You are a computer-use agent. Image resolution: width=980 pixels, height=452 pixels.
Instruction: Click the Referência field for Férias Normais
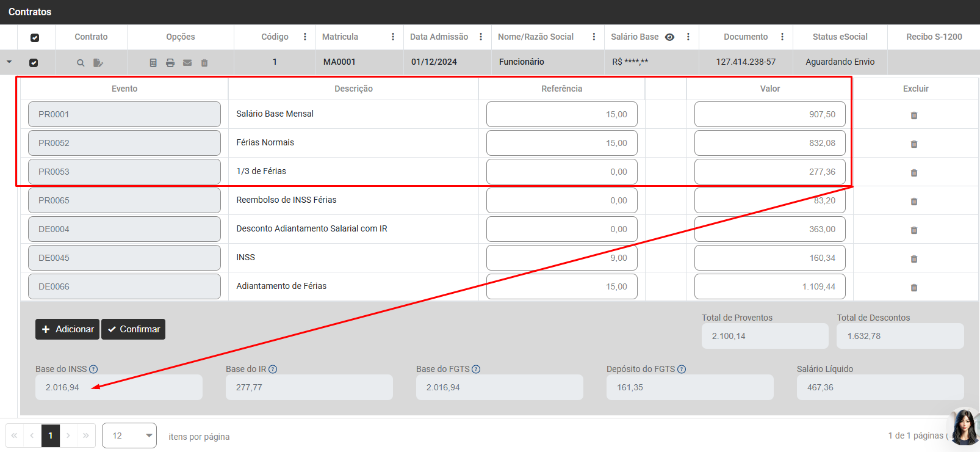pyautogui.click(x=561, y=143)
